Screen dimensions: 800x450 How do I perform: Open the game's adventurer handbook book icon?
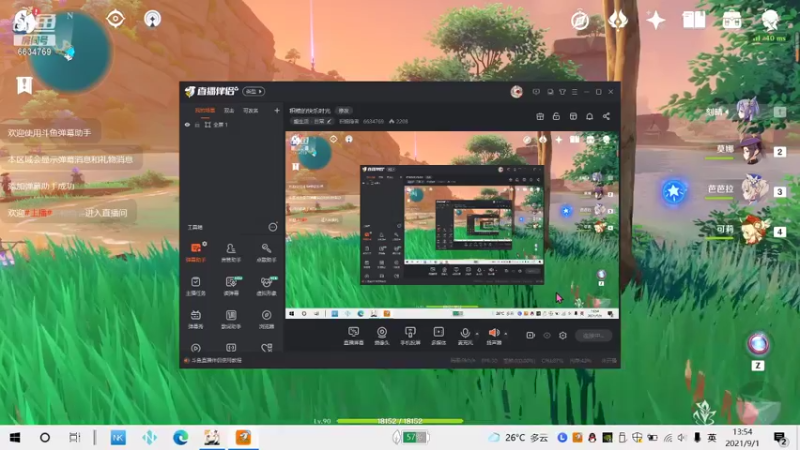(694, 20)
